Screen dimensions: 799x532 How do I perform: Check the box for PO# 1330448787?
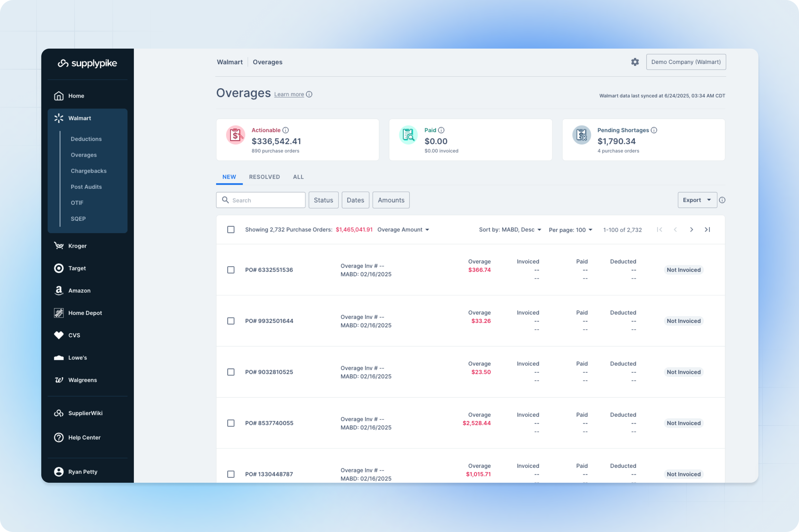(x=231, y=474)
